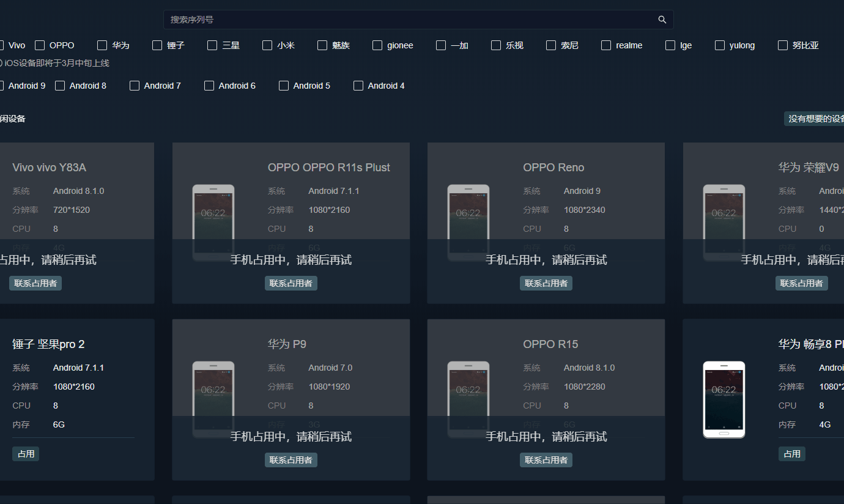Screen dimensions: 844x504
Task: Click the 1080*2340 resolution value
Action: click(585, 210)
